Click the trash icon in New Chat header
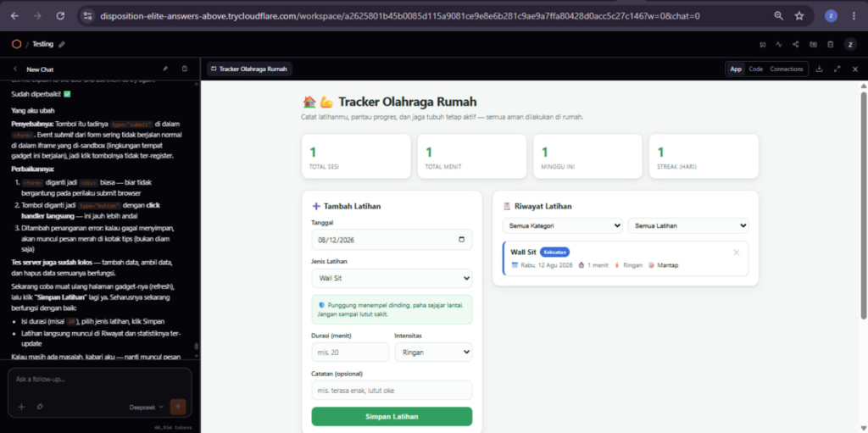 [x=185, y=69]
